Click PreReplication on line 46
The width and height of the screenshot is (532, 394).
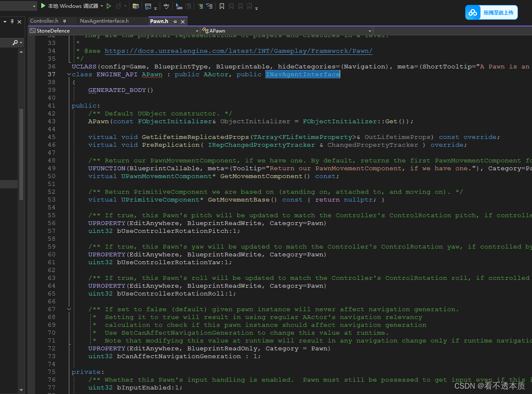coord(171,145)
